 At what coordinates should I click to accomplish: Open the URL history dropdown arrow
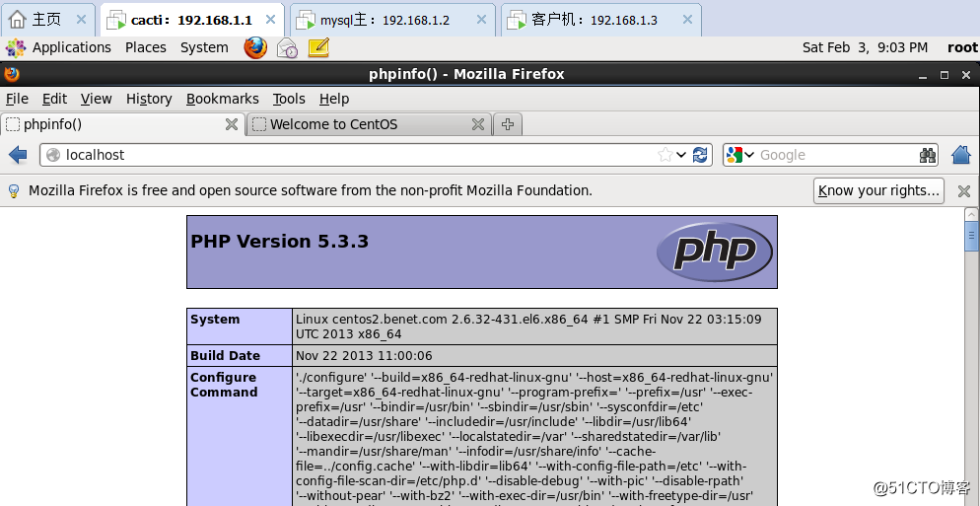click(x=681, y=155)
